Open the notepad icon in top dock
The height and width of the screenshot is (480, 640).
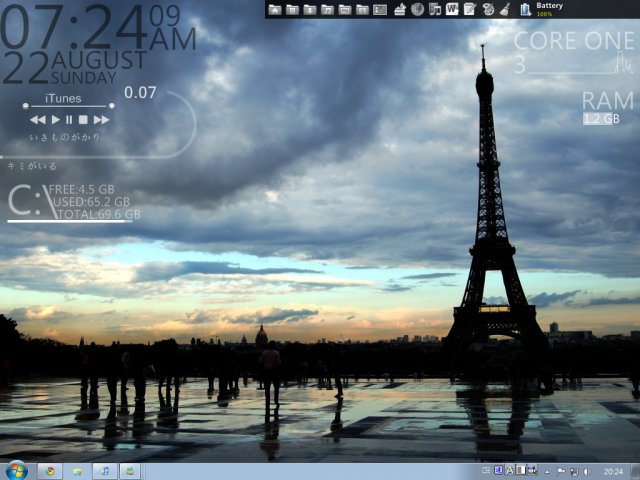(470, 9)
